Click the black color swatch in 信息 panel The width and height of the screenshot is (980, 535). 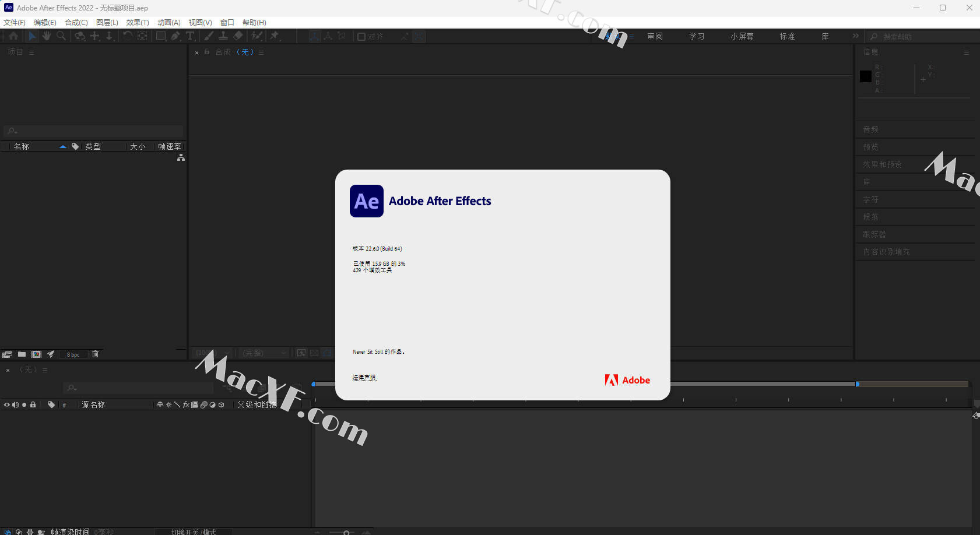(866, 76)
